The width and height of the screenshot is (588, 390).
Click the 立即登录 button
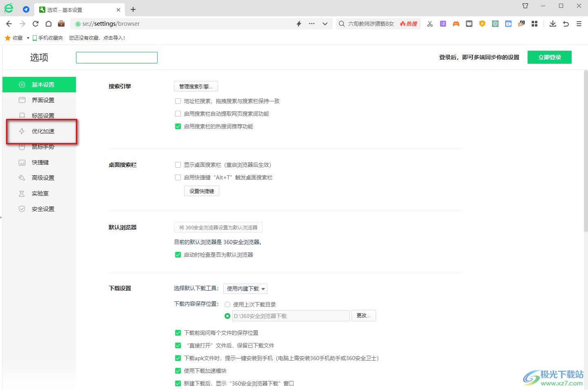point(550,57)
